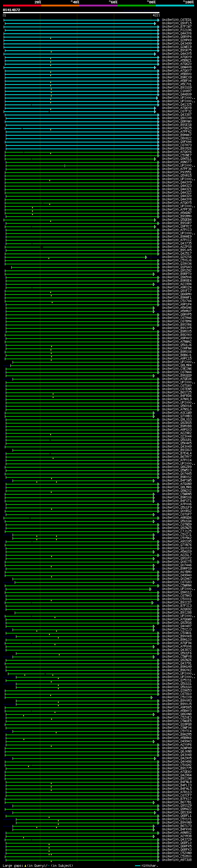
Task: Open hit UniRef100_Q43499
Action: (x=176, y=43)
